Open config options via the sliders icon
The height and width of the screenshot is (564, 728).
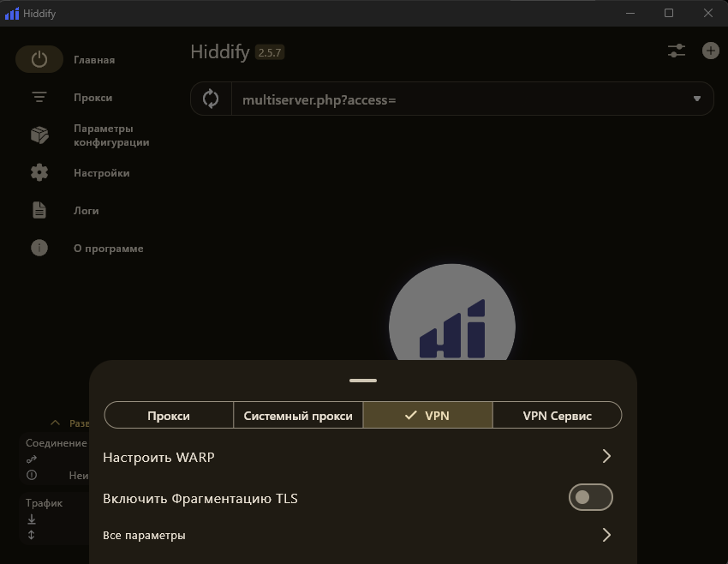coord(676,51)
